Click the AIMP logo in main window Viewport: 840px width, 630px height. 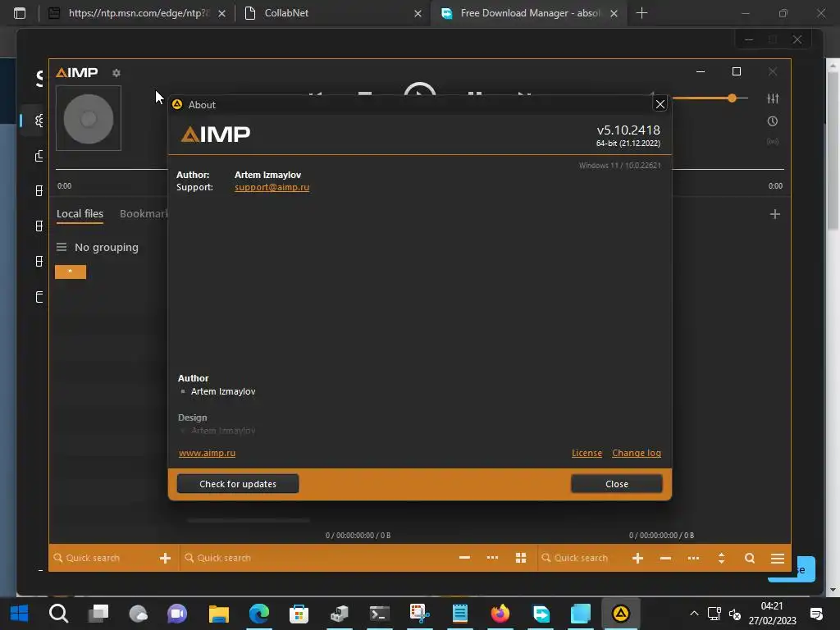77,72
